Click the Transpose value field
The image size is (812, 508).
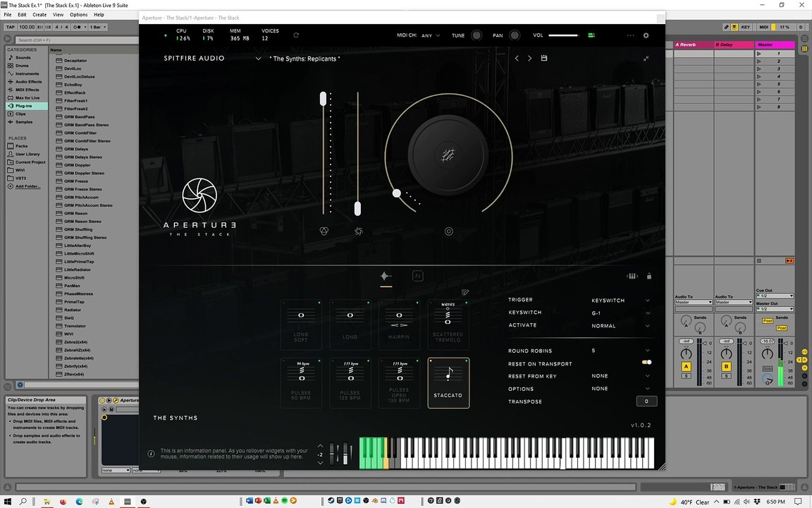[646, 401]
